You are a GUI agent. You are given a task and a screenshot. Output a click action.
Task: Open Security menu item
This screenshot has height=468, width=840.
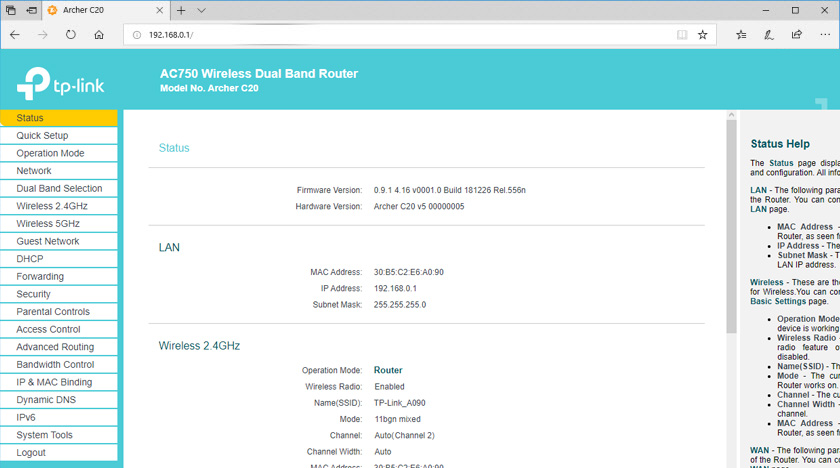pos(59,295)
